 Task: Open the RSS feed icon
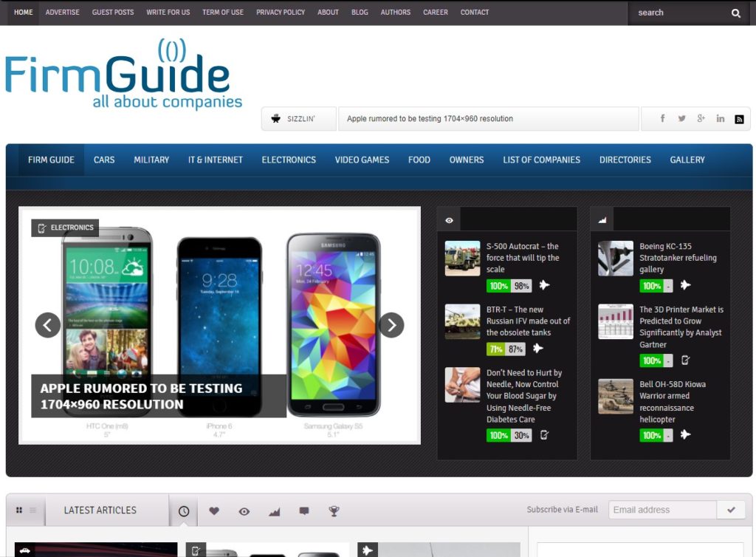[739, 119]
